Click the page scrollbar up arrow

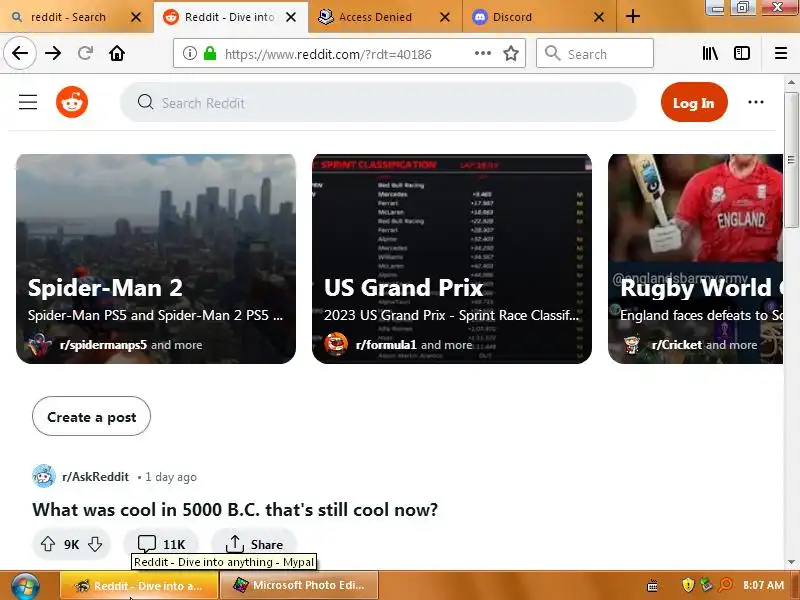pyautogui.click(x=791, y=82)
